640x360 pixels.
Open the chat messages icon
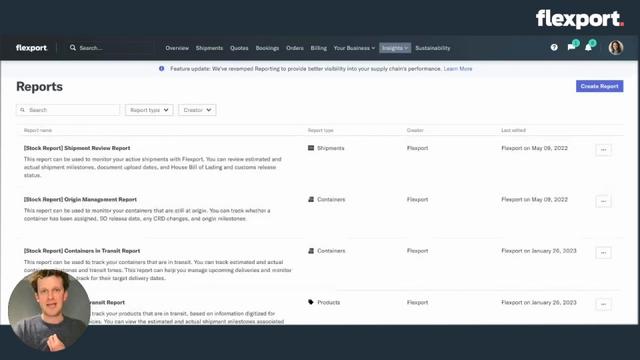[x=571, y=47]
